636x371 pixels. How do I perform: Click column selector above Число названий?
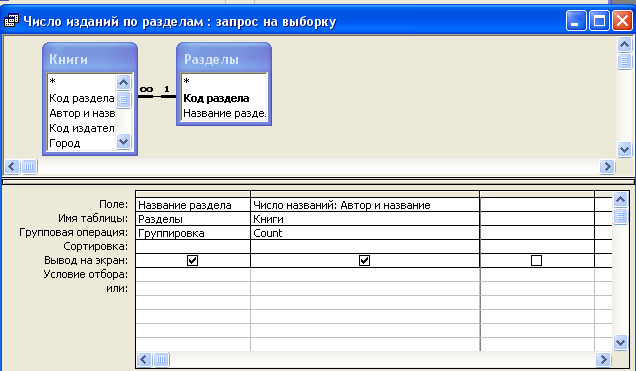365,194
